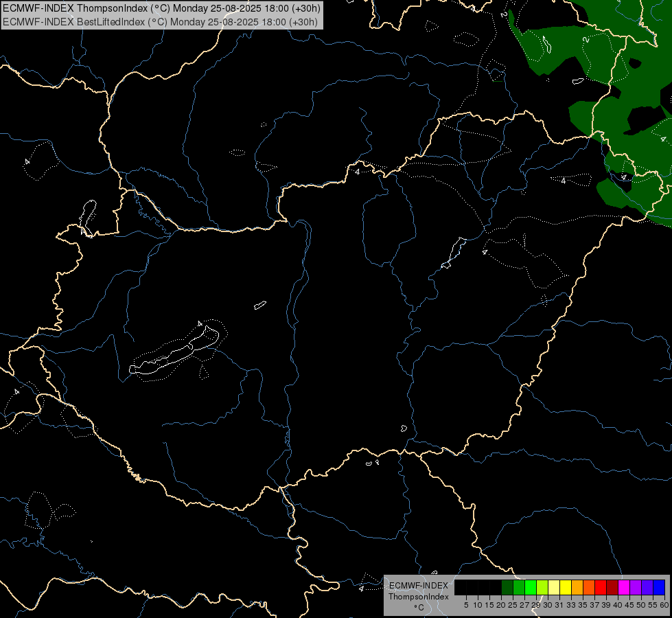Click the legend tick label '50'
The image size is (672, 618).
[642, 605]
